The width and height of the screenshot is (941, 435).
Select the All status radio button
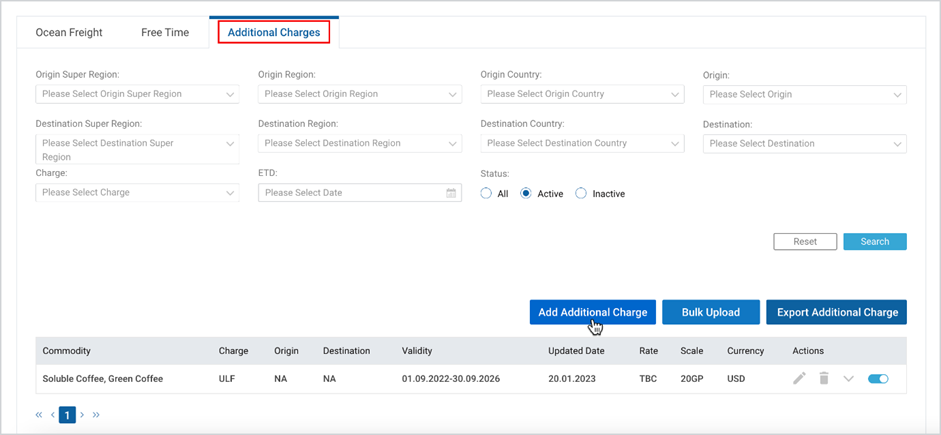point(486,193)
